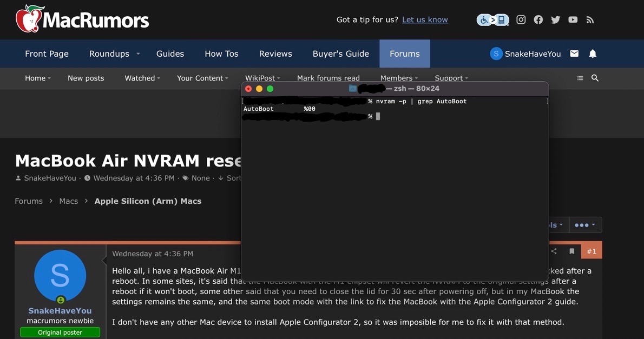
Task: Click the Forums breadcrumb link
Action: point(29,201)
